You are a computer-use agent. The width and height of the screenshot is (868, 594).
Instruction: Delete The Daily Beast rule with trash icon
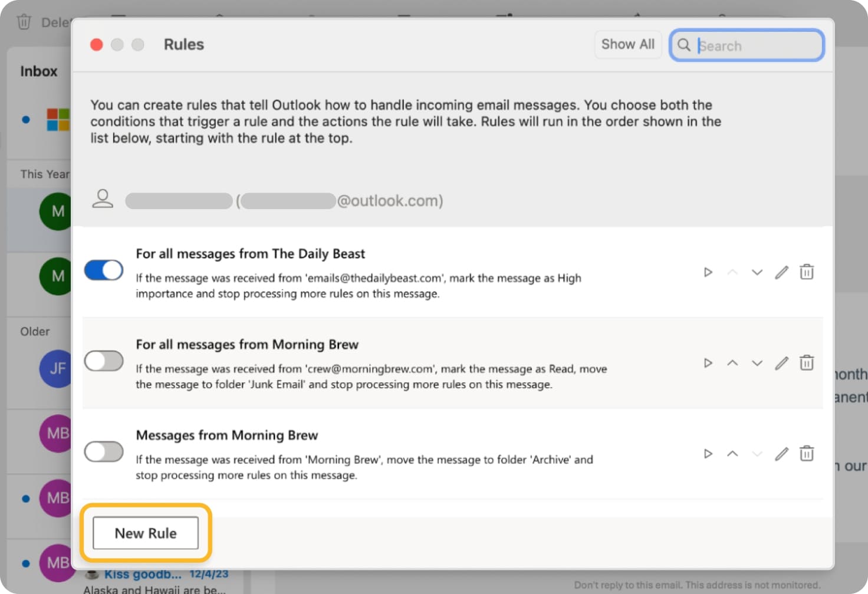tap(807, 272)
